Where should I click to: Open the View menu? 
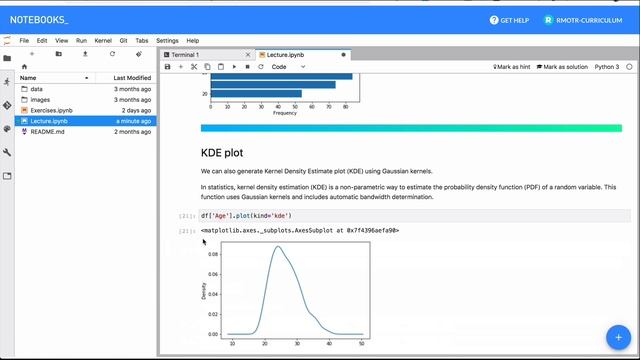[62, 40]
